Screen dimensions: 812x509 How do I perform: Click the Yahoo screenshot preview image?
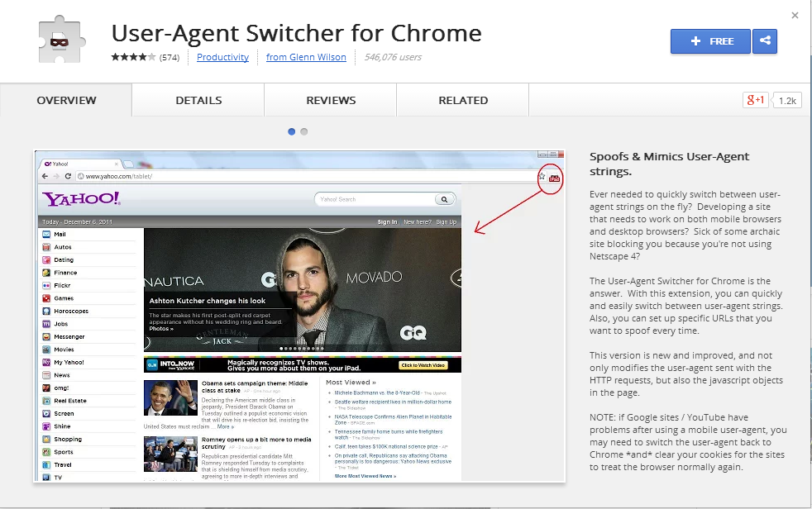coord(299,316)
